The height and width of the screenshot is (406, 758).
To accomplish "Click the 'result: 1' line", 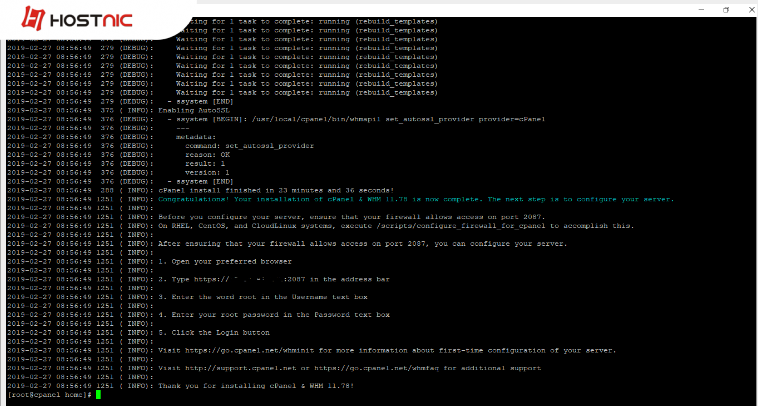I will (x=207, y=163).
